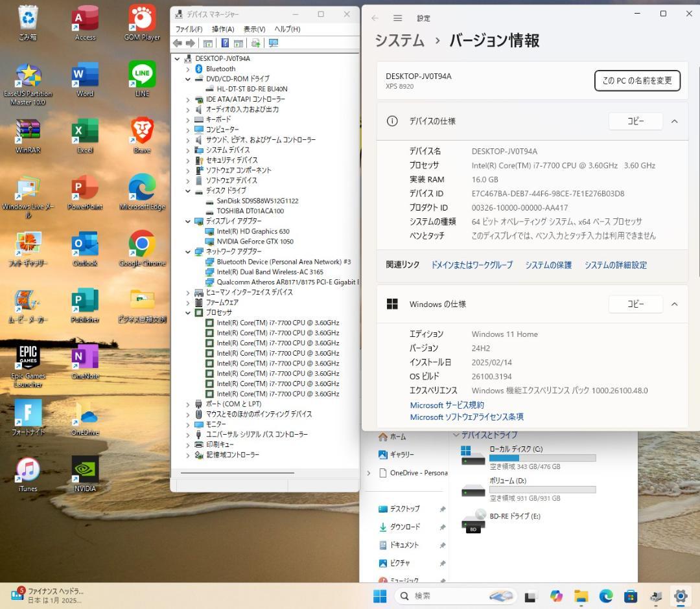Image resolution: width=700 pixels, height=609 pixels.
Task: Collapse the デバイスの仕様 section chevron
Action: coord(674,121)
